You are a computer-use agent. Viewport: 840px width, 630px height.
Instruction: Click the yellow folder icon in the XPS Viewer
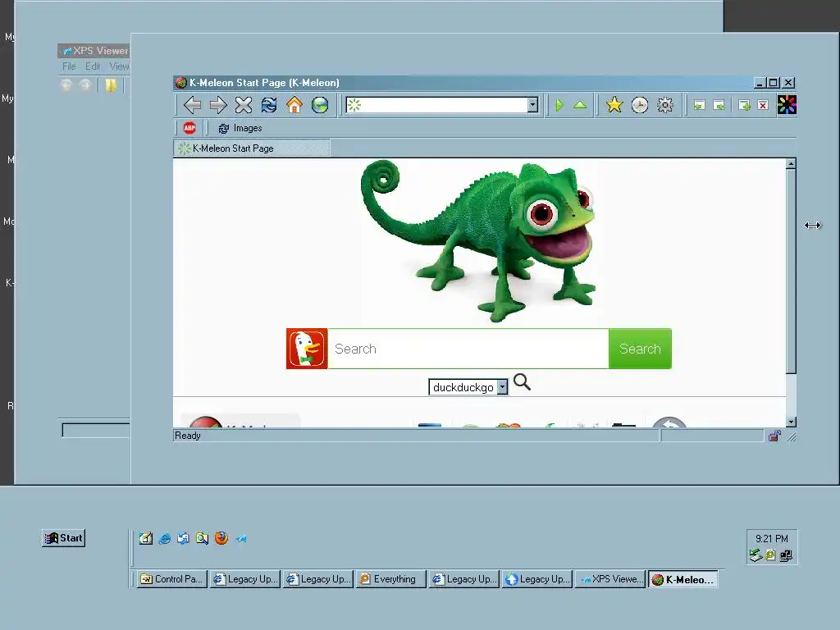point(111,85)
